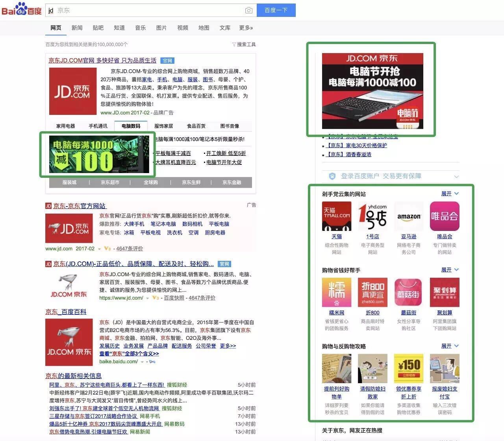
Task: Switch to 贴吧 tab
Action: pyautogui.click(x=98, y=28)
